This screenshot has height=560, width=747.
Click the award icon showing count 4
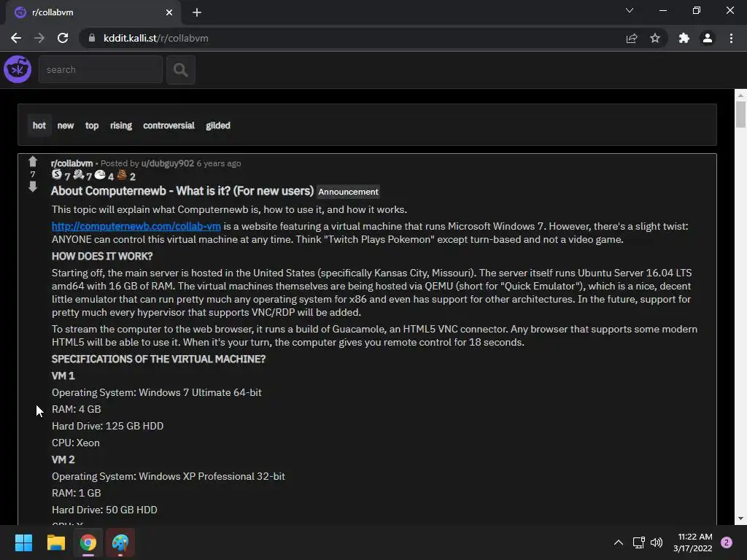click(x=100, y=175)
